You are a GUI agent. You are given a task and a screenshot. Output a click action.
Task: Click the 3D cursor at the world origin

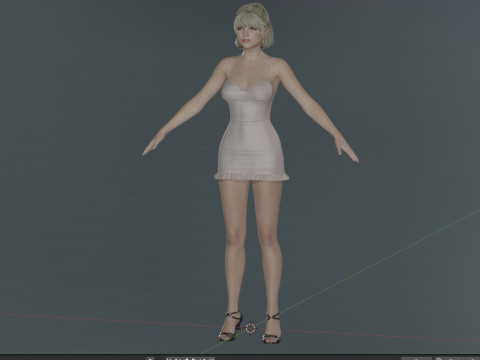[x=251, y=328]
